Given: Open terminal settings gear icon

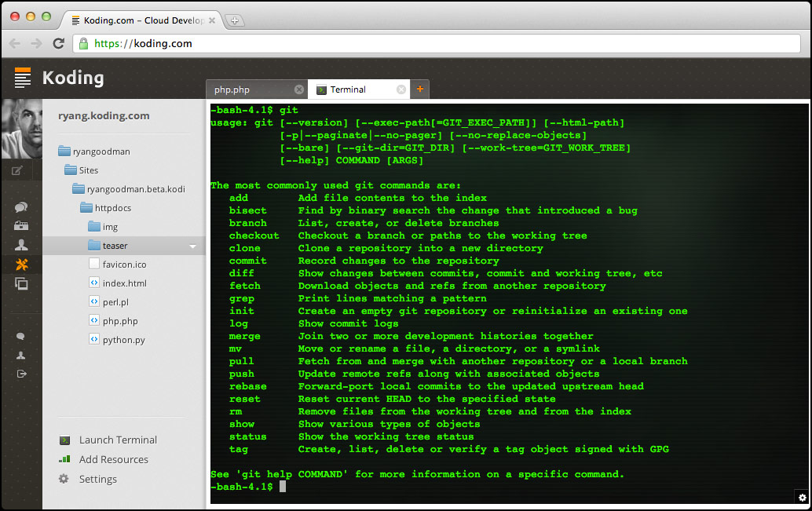Looking at the screenshot, I should point(802,498).
